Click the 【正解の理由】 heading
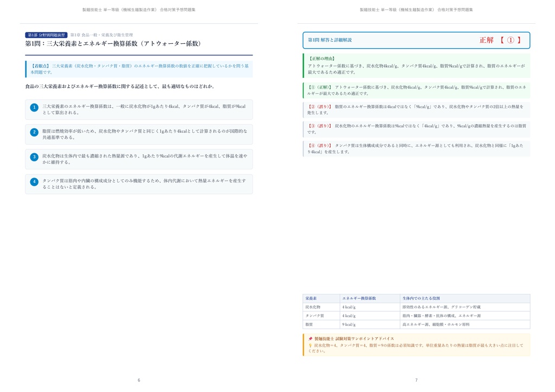 pyautogui.click(x=321, y=58)
